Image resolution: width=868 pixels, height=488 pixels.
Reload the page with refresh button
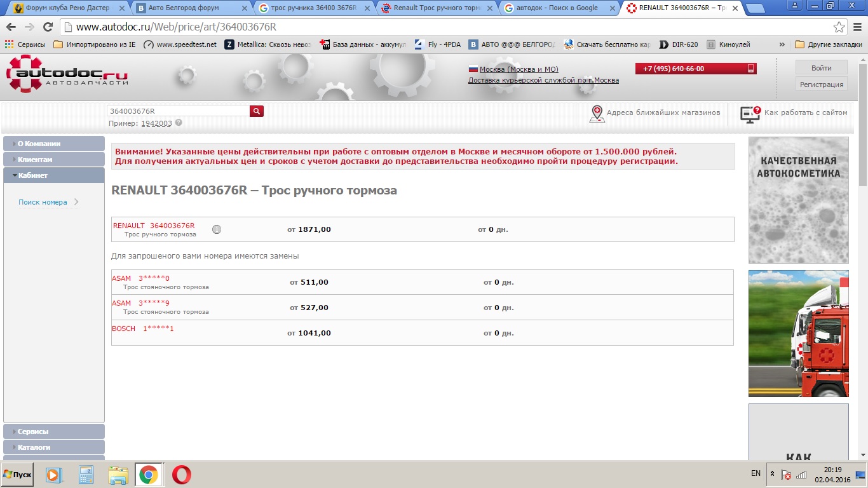point(48,27)
